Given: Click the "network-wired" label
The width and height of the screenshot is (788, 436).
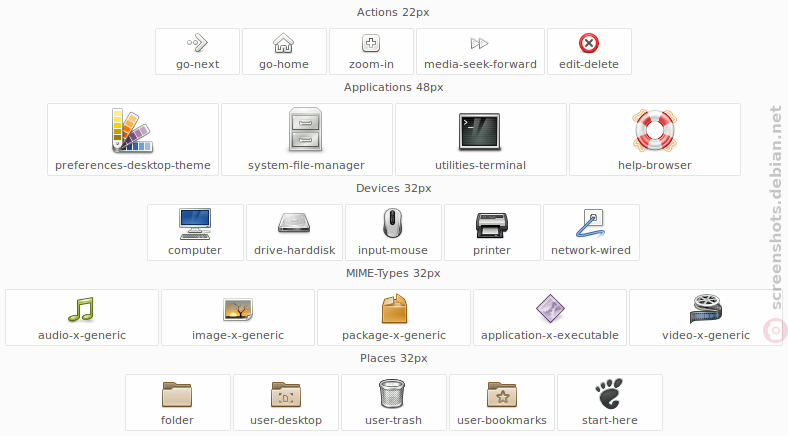Looking at the screenshot, I should (591, 250).
